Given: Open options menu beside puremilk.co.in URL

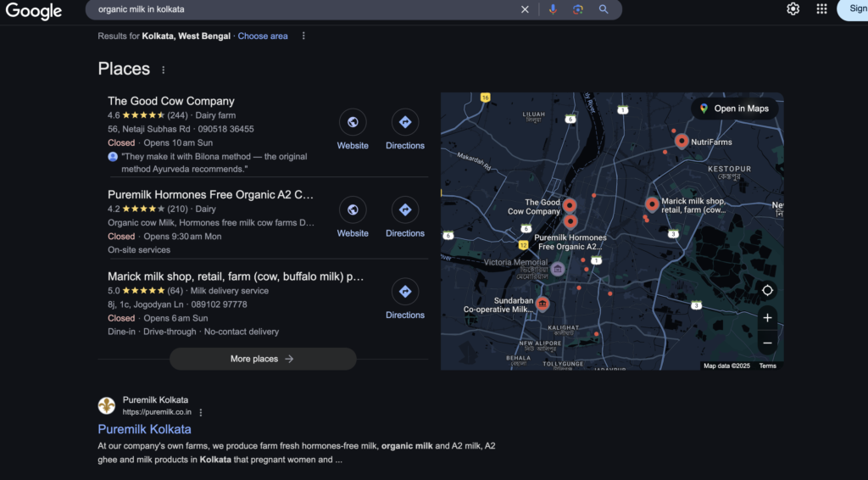Looking at the screenshot, I should pos(201,412).
